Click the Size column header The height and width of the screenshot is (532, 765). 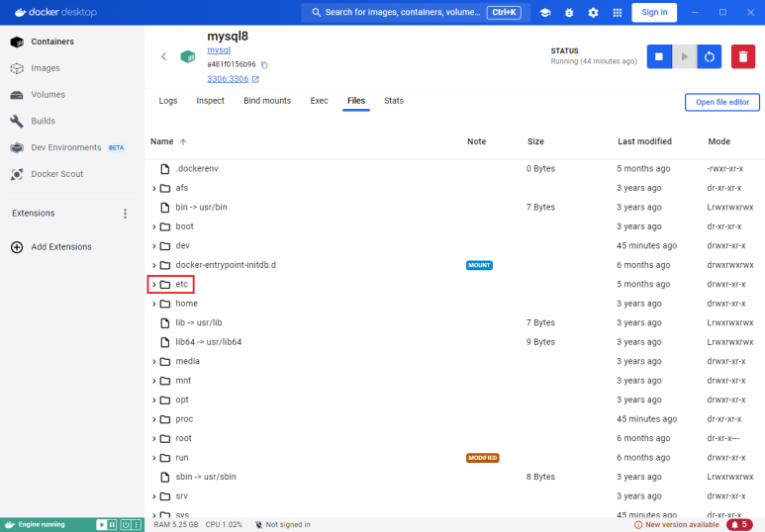(535, 141)
